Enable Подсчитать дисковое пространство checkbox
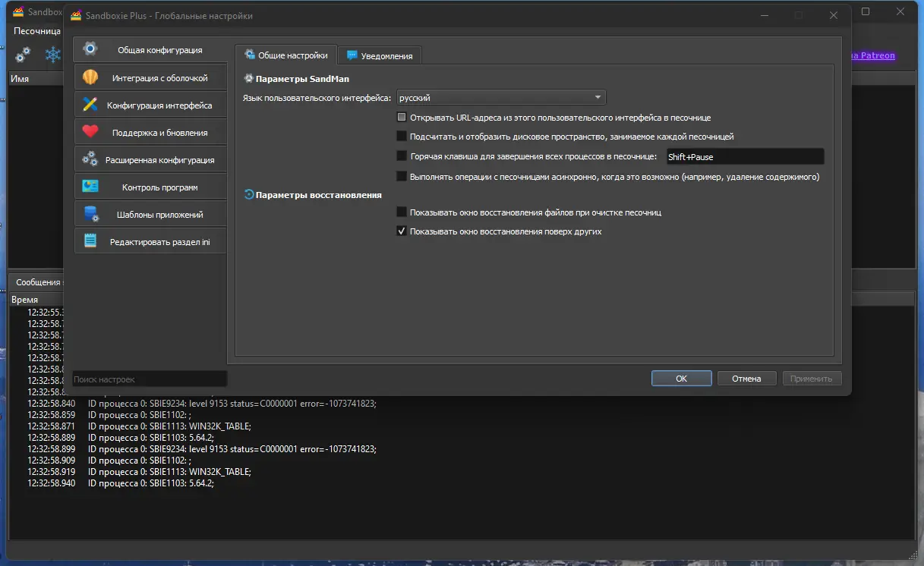The width and height of the screenshot is (924, 566). click(x=402, y=137)
